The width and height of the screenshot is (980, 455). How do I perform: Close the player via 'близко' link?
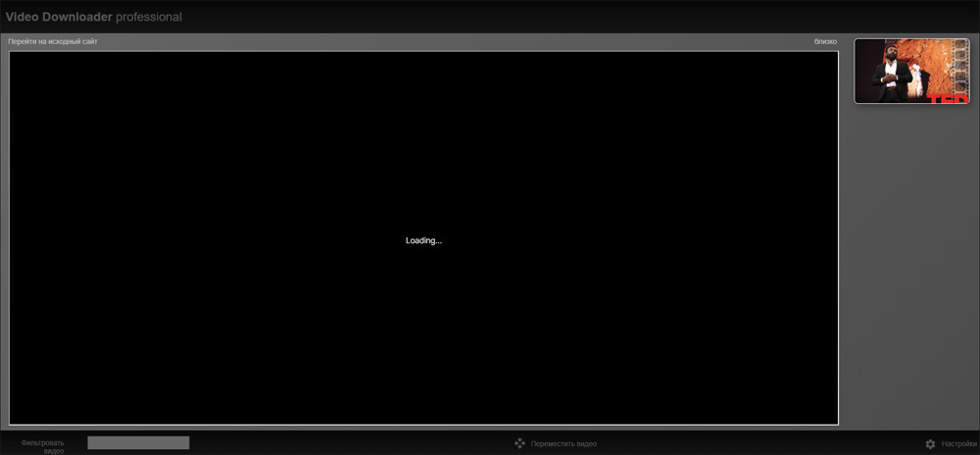click(x=825, y=42)
